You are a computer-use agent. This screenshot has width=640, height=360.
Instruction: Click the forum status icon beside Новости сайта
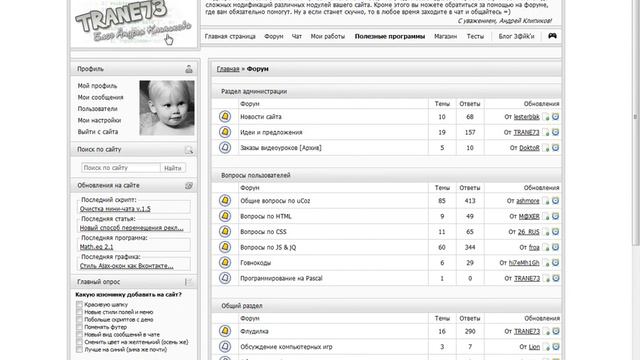225,116
